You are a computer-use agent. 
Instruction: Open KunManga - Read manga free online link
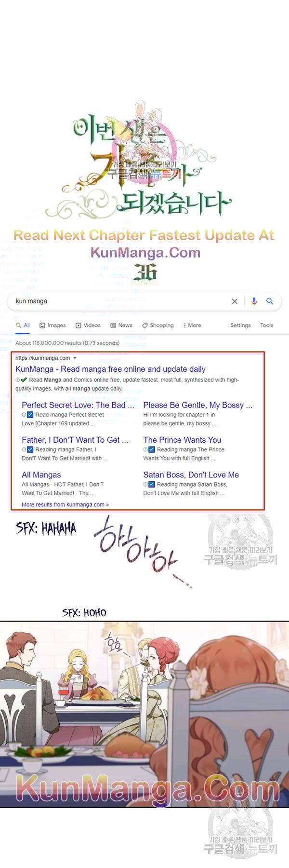coord(110,369)
